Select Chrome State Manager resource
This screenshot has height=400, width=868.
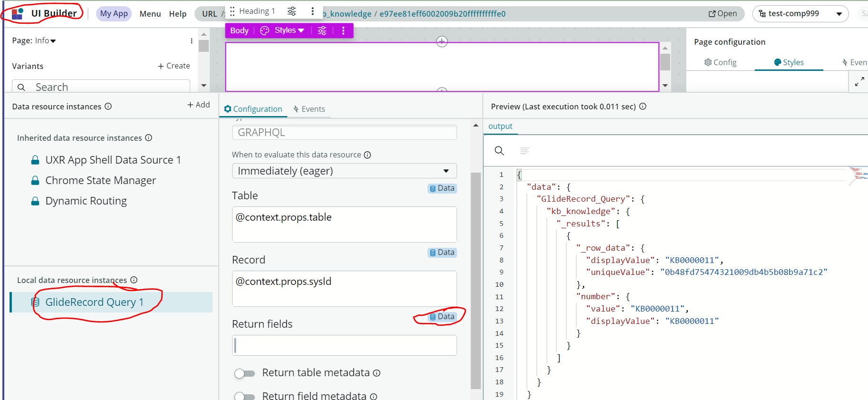coord(100,180)
